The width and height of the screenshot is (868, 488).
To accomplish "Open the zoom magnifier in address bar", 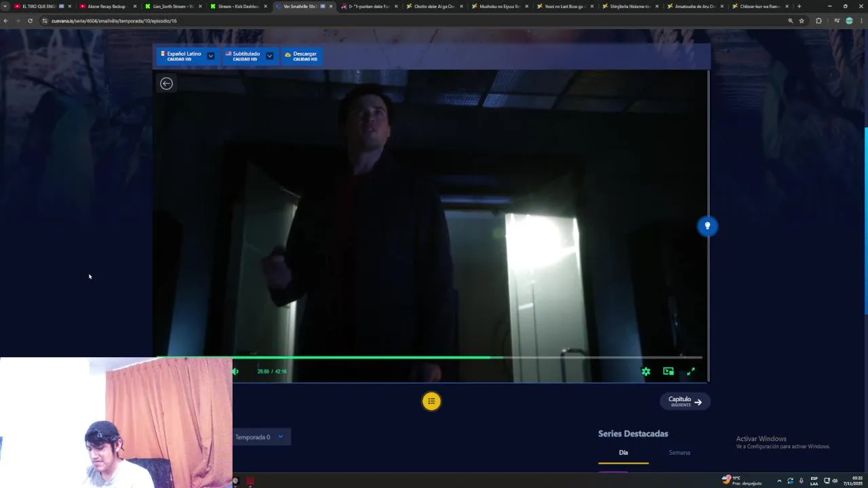I will [790, 21].
